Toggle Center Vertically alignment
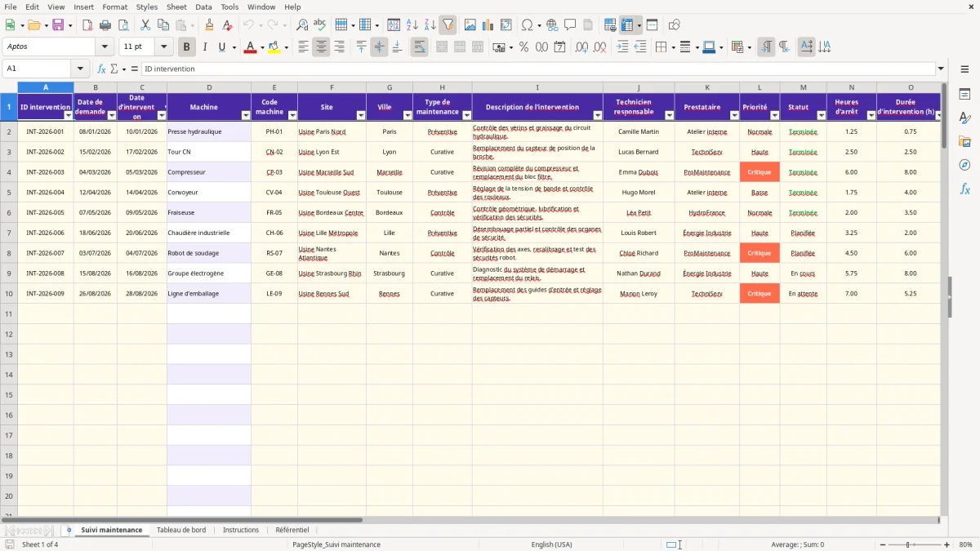The height and width of the screenshot is (551, 980). (x=379, y=47)
